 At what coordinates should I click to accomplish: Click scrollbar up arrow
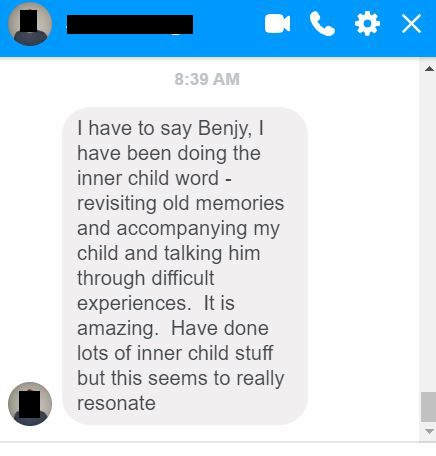(429, 69)
